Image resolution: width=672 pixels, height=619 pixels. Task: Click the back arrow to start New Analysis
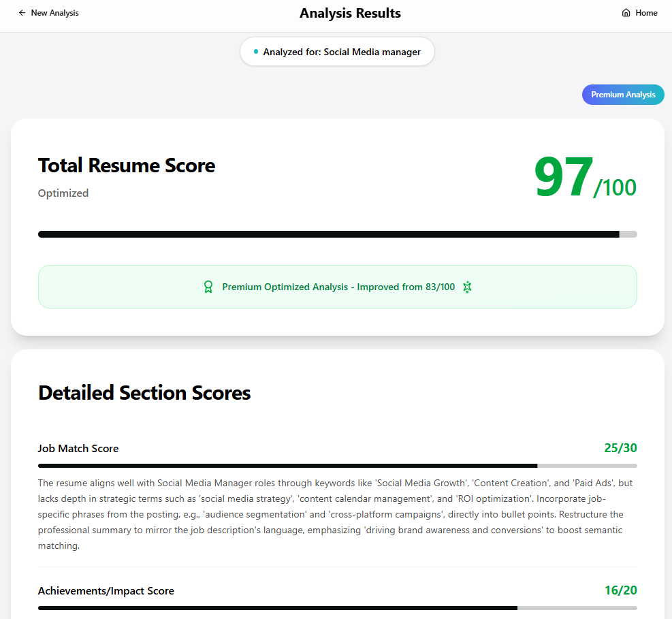click(x=22, y=12)
